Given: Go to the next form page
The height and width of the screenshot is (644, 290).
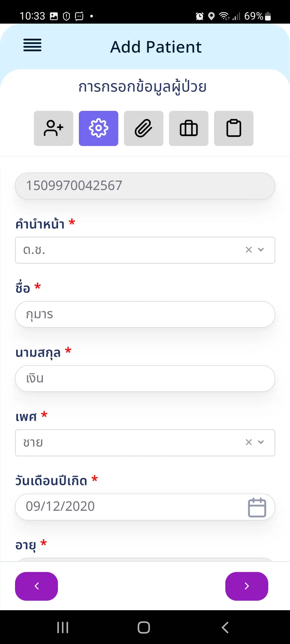Looking at the screenshot, I should point(247,586).
